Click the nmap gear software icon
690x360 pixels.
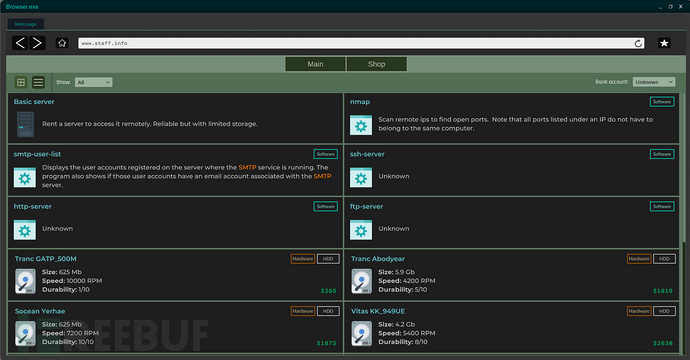[361, 125]
